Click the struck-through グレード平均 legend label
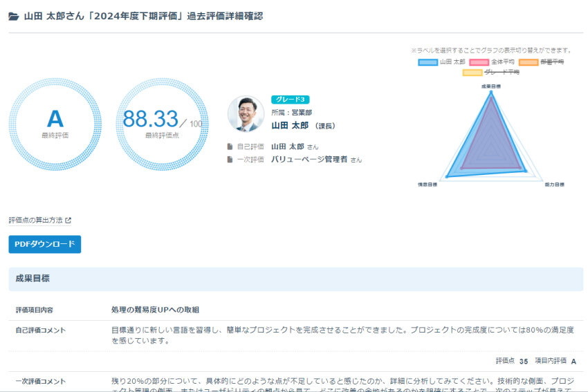Screen dimensions: 588x392 pos(502,72)
